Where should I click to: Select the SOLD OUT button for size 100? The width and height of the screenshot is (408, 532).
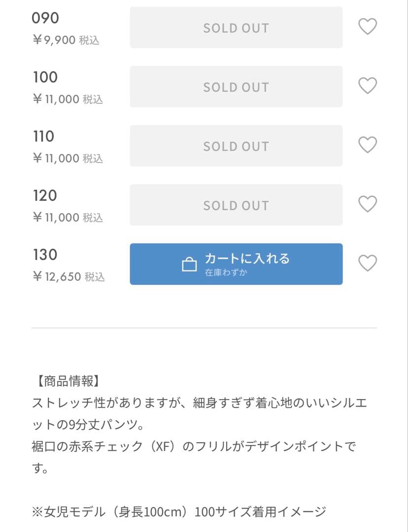tap(236, 87)
